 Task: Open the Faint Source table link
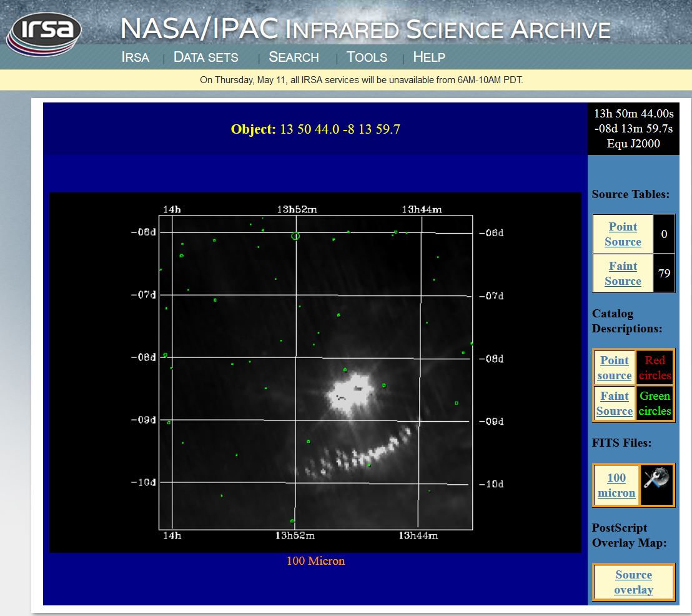tap(623, 274)
